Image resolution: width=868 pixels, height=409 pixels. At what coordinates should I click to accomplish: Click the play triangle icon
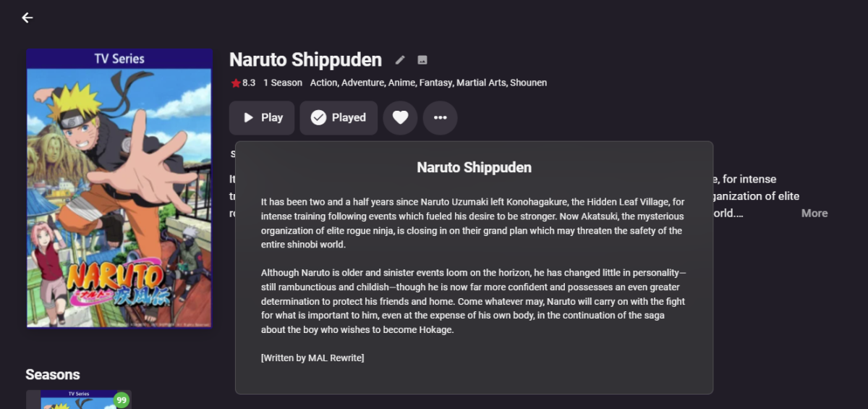[x=248, y=117]
